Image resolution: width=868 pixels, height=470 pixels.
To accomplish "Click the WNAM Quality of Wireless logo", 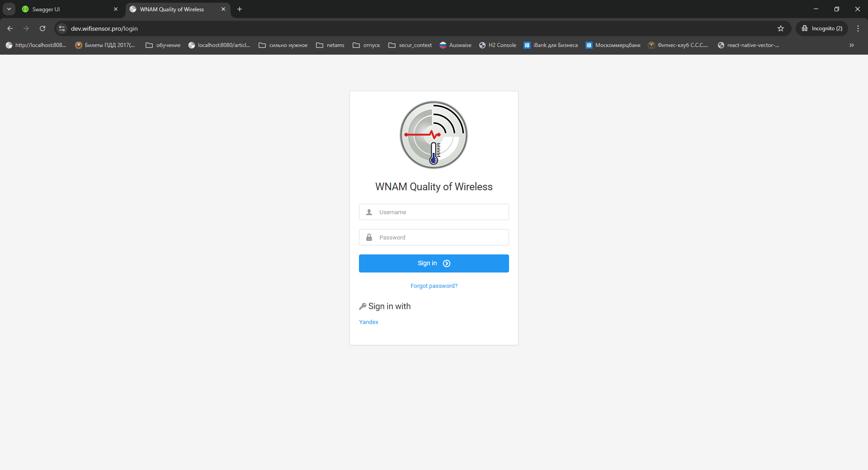I will tap(434, 135).
